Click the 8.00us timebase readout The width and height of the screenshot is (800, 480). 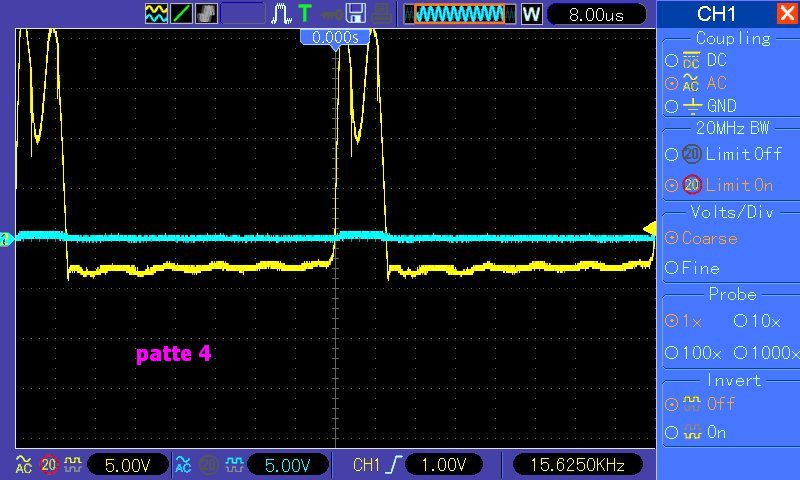click(x=594, y=15)
